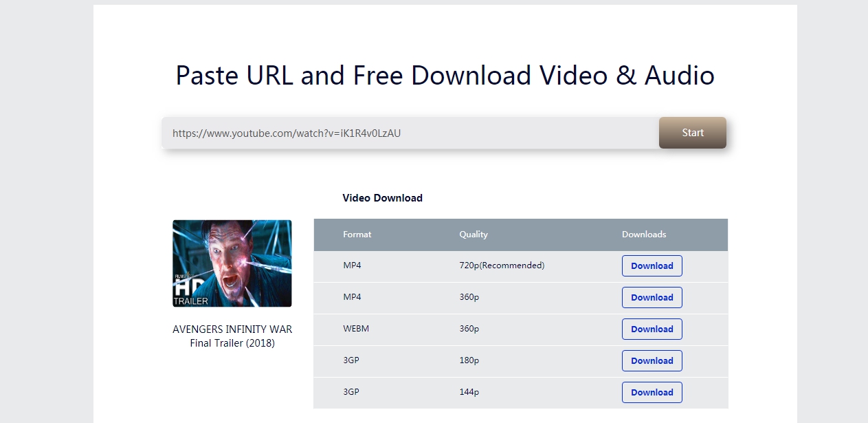This screenshot has width=868, height=423.
Task: Select the '360p' cell in the second MP4 row
Action: [x=469, y=297]
